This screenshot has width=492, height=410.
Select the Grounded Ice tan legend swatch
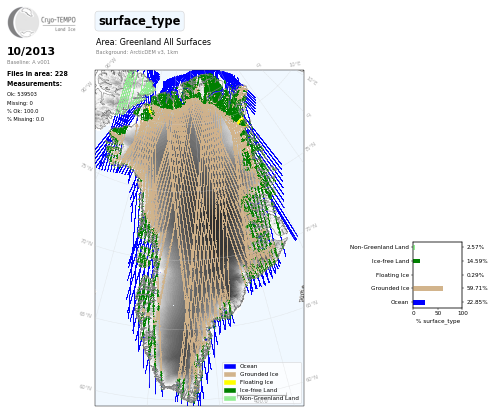coord(230,374)
